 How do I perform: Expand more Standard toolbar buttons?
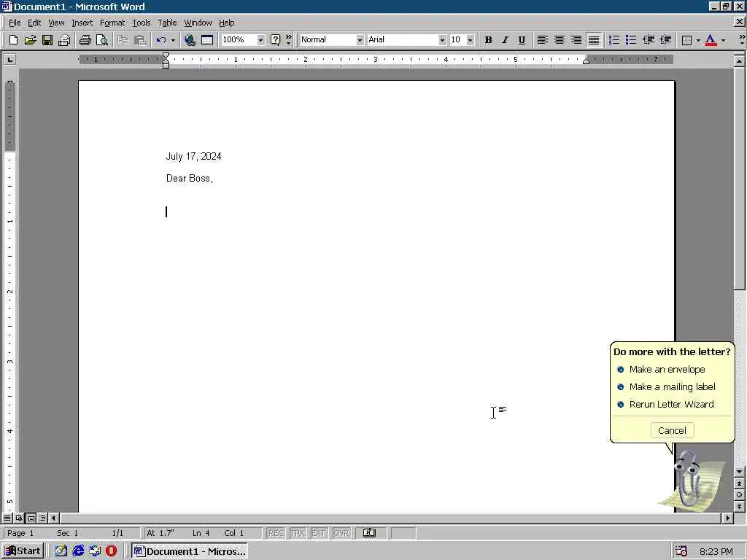click(x=288, y=40)
